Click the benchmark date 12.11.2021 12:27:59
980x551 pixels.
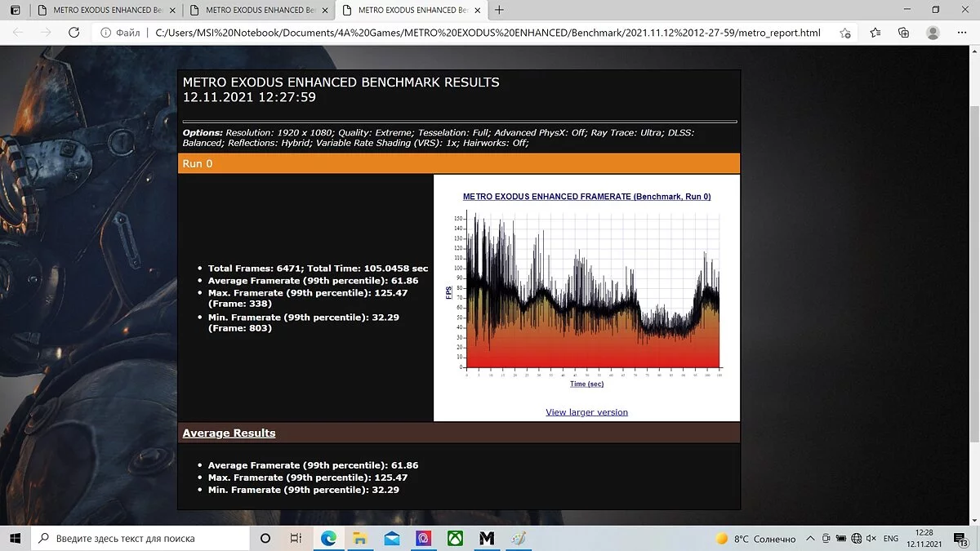tap(249, 97)
